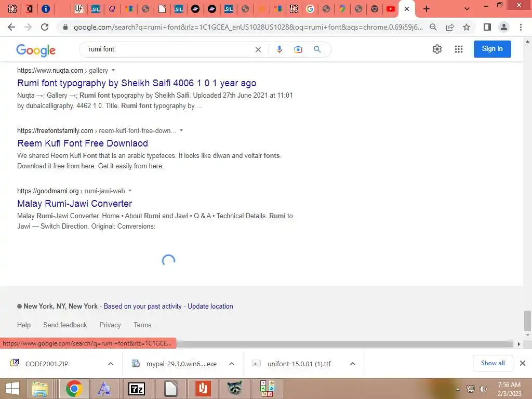Bookmark this tab with the star icon
The width and height of the screenshot is (532, 399).
click(x=467, y=27)
